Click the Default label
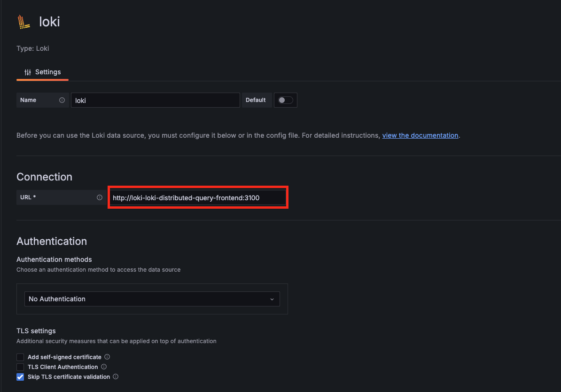The image size is (561, 392). 256,100
